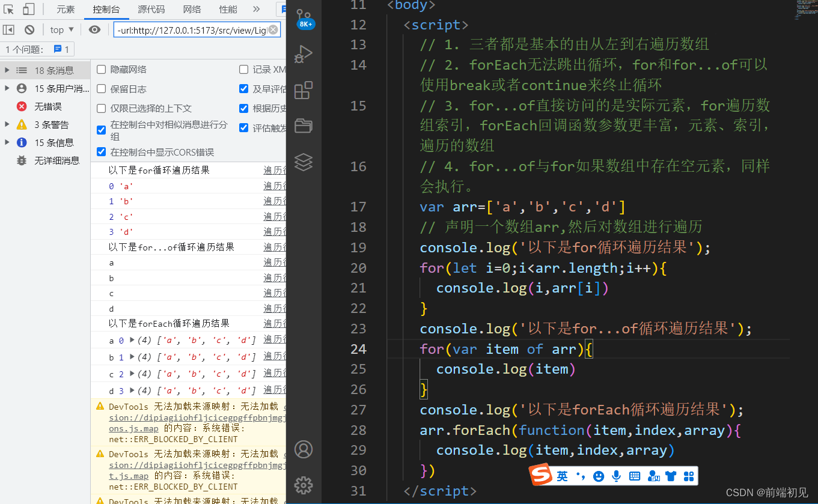Expand the array logged in row a 0
The height and width of the screenshot is (504, 818).
pos(133,340)
